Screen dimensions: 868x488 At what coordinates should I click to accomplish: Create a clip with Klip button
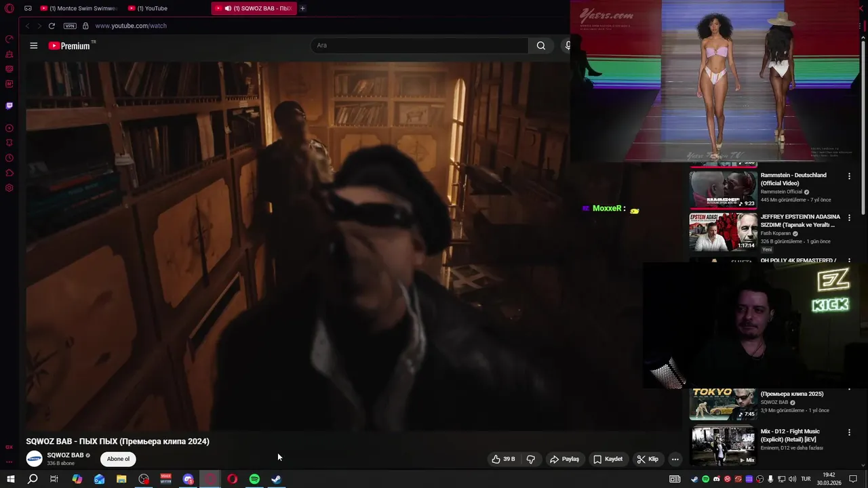(x=648, y=459)
